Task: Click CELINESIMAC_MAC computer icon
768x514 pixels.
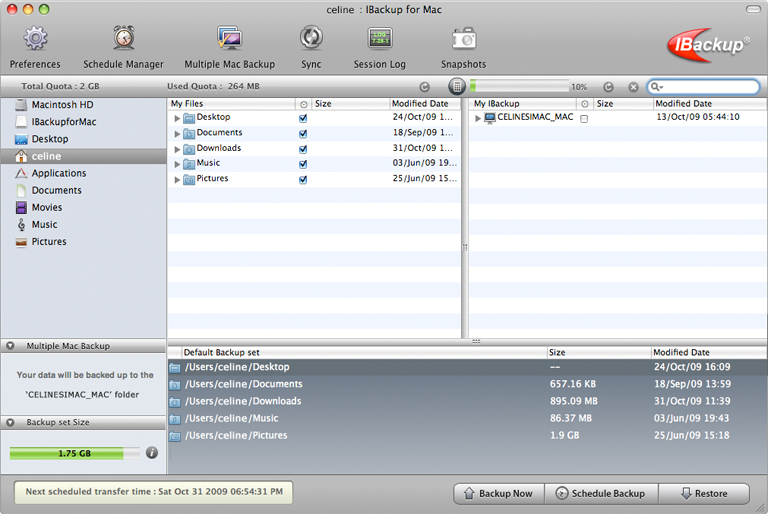Action: (489, 118)
